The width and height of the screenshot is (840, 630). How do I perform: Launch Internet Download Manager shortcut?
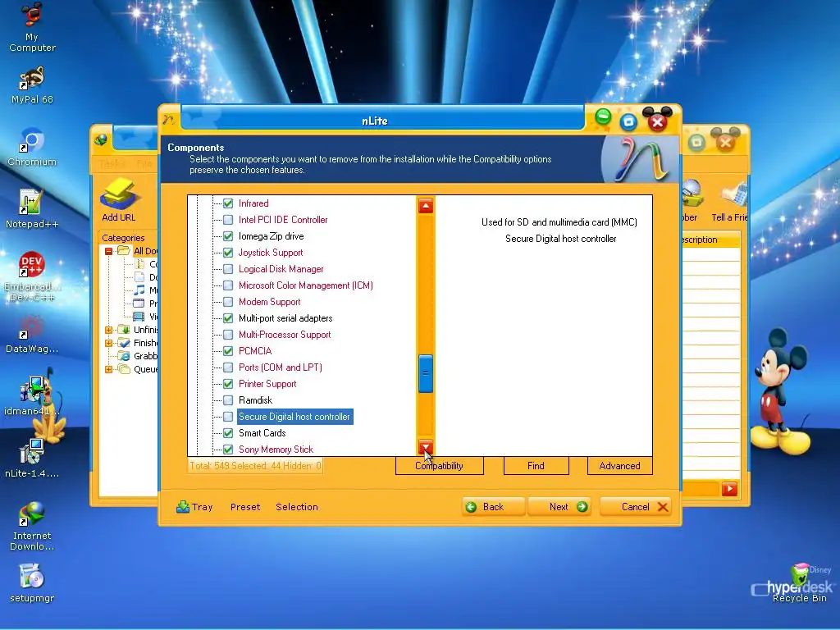[x=32, y=526]
